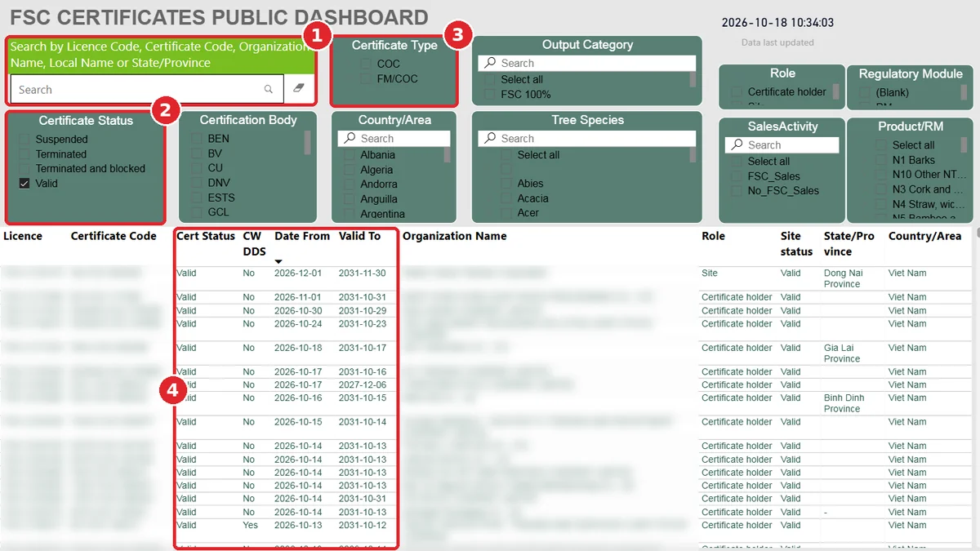Click the Country/Area list scrollbar
980x551 pixels.
coord(448,155)
